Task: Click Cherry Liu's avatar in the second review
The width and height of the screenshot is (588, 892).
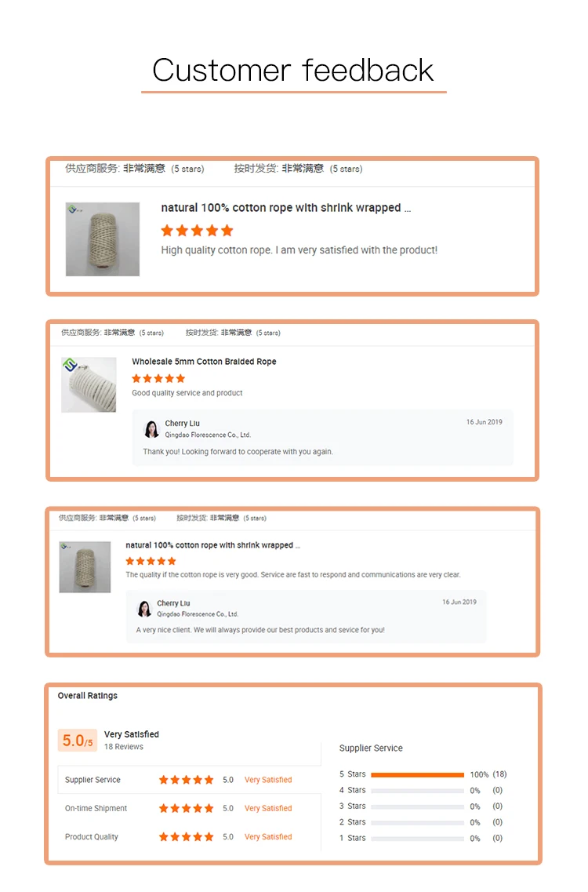Action: [x=151, y=429]
